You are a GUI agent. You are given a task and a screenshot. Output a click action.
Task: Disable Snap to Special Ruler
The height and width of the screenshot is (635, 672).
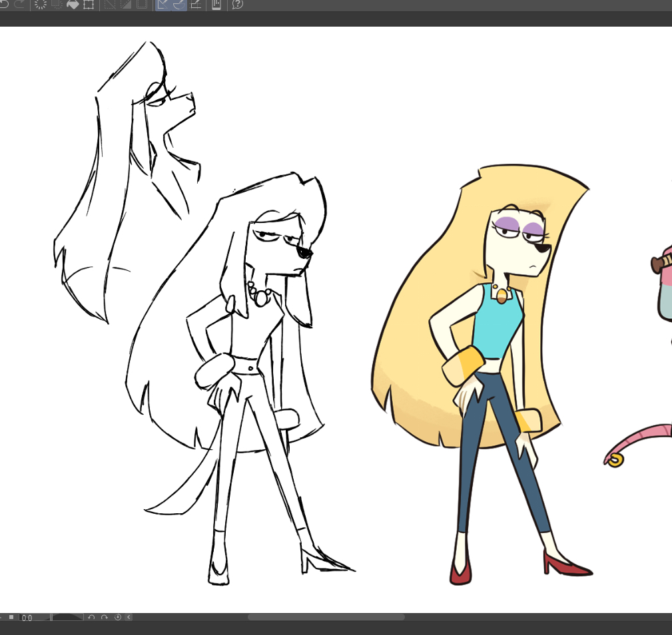click(179, 4)
